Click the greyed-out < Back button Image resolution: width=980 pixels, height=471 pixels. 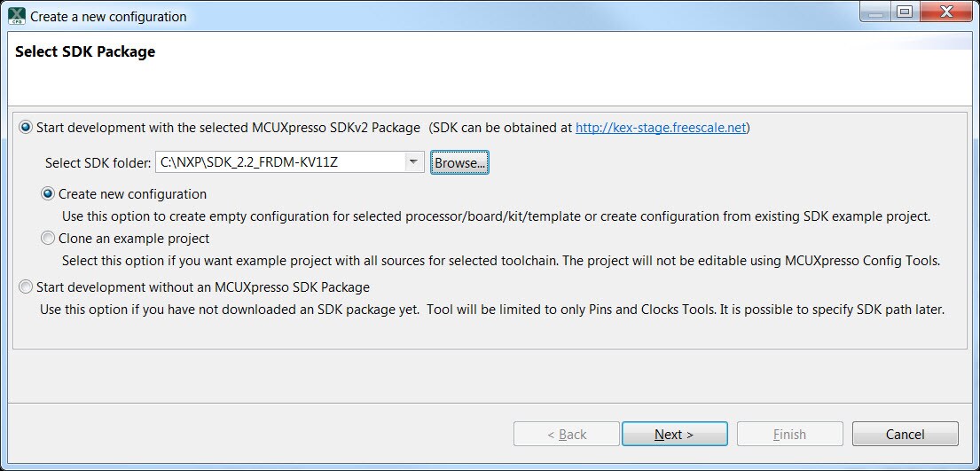coord(566,434)
